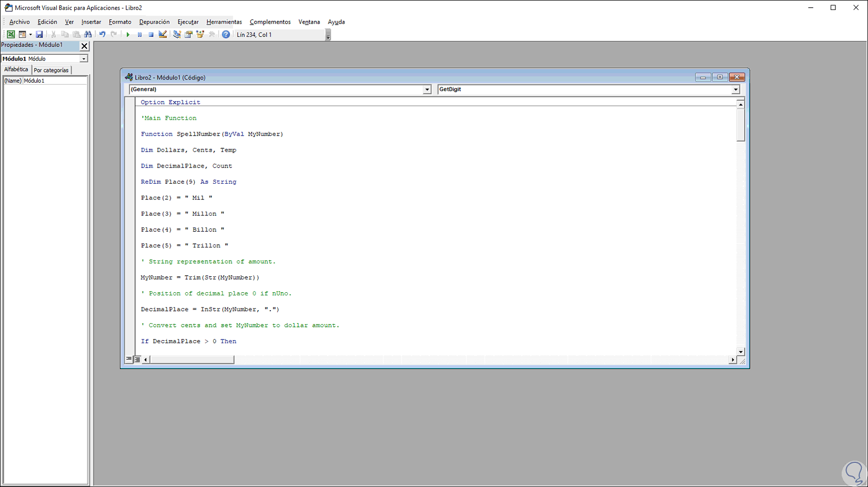The image size is (868, 487).
Task: Toggle Procedure View at the code window bottom
Action: [x=129, y=359]
